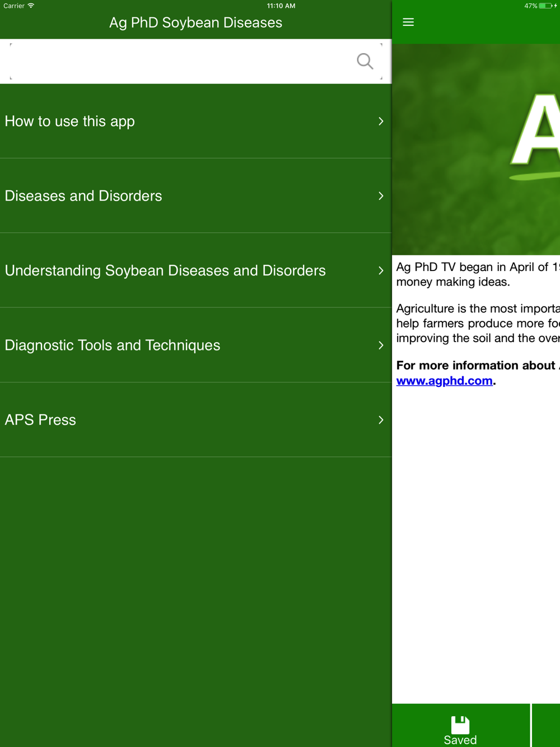Expand the Understanding Soybean Diseases chevron
The width and height of the screenshot is (560, 747).
click(x=381, y=270)
